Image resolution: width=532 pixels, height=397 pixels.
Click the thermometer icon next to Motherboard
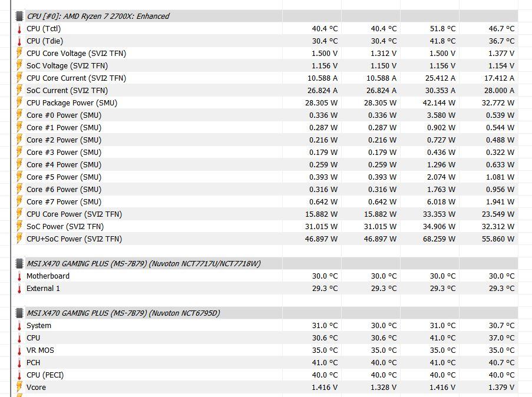(19, 276)
